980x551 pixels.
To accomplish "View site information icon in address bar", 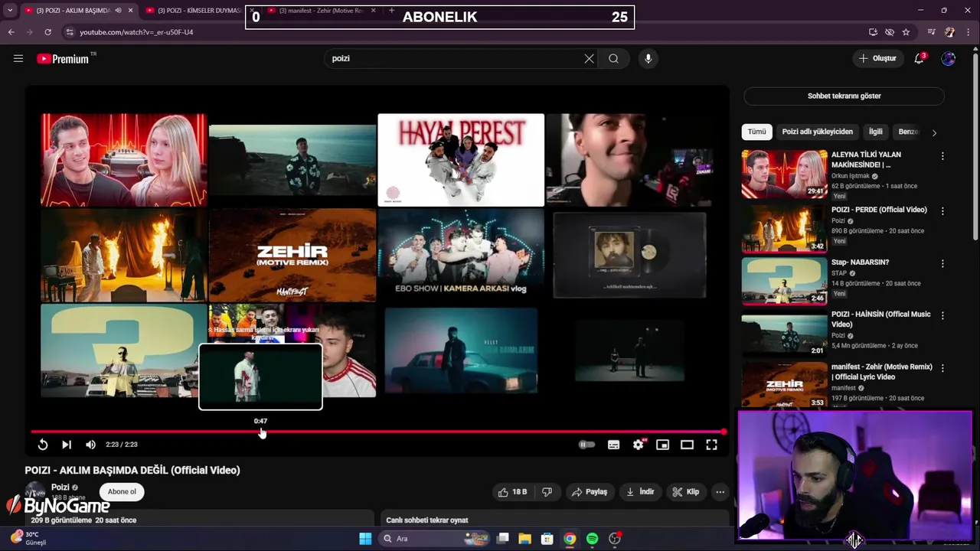I will tap(70, 32).
